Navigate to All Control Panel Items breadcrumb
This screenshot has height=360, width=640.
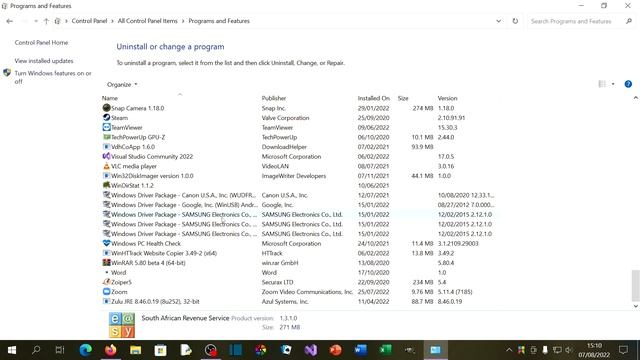tap(147, 21)
